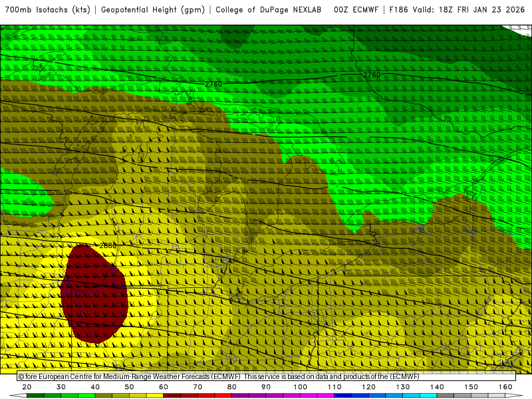Pick the darkest green 20–25 kt legend swatch
The height and width of the screenshot is (399, 532).
click(x=35, y=396)
